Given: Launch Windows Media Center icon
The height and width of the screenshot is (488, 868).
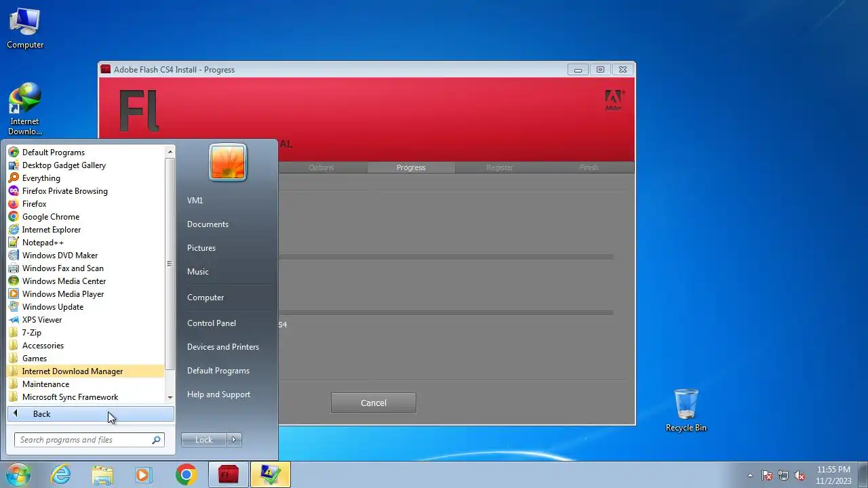Looking at the screenshot, I should tap(13, 281).
